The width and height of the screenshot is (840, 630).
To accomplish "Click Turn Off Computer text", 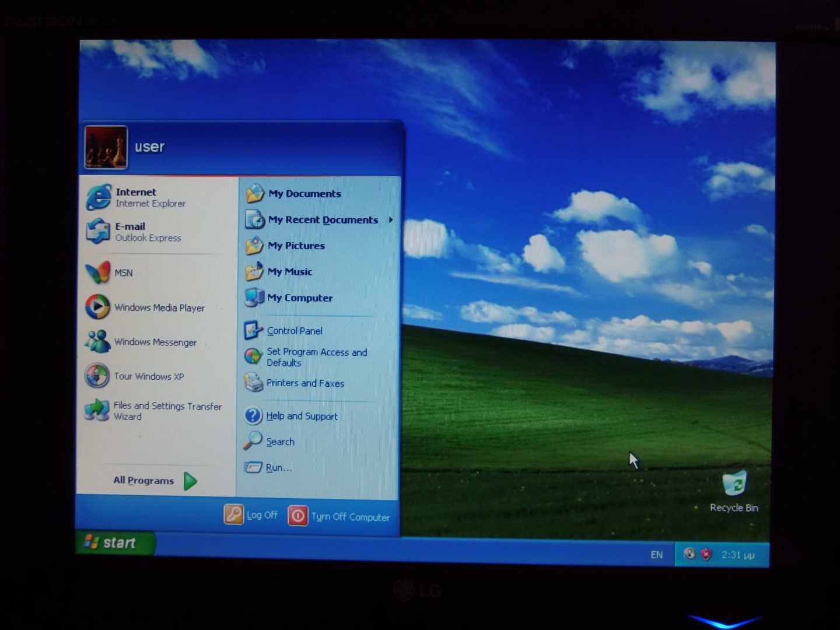I will [350, 517].
